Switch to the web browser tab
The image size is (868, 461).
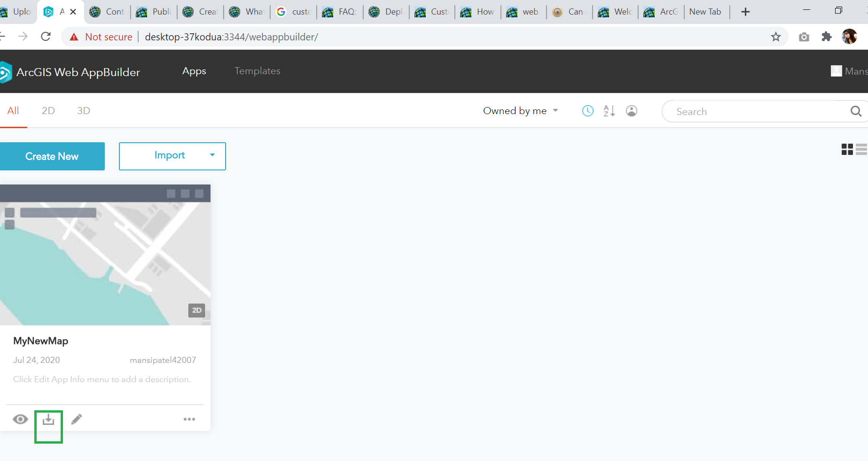click(523, 12)
